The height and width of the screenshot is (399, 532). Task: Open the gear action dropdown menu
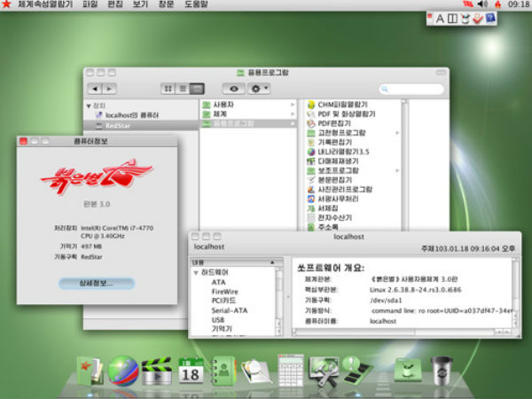(x=260, y=89)
